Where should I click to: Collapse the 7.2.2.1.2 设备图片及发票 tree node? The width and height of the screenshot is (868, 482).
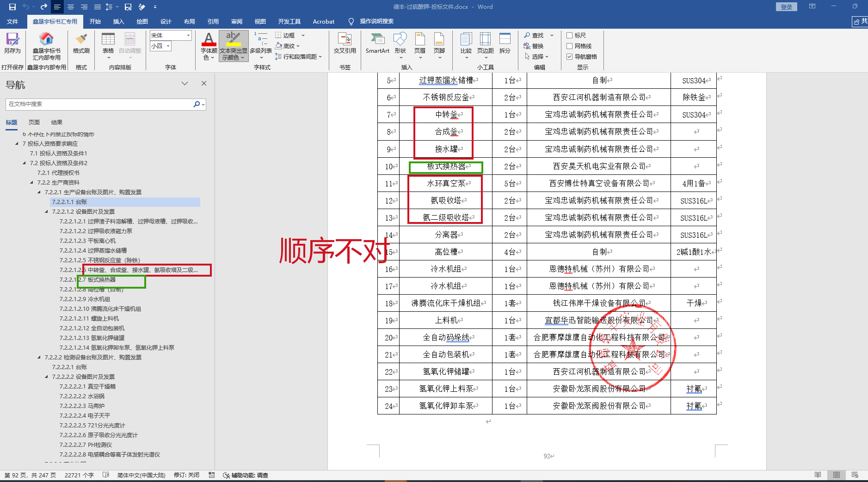[x=46, y=211]
